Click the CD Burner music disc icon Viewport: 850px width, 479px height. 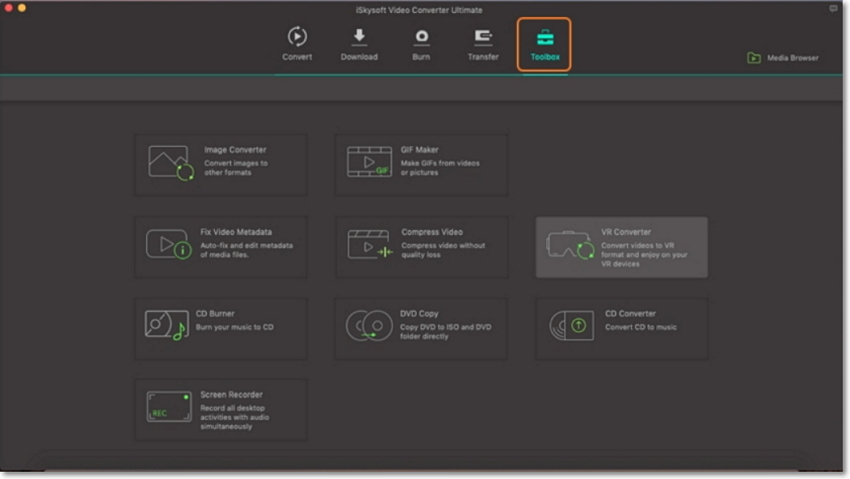(x=167, y=326)
